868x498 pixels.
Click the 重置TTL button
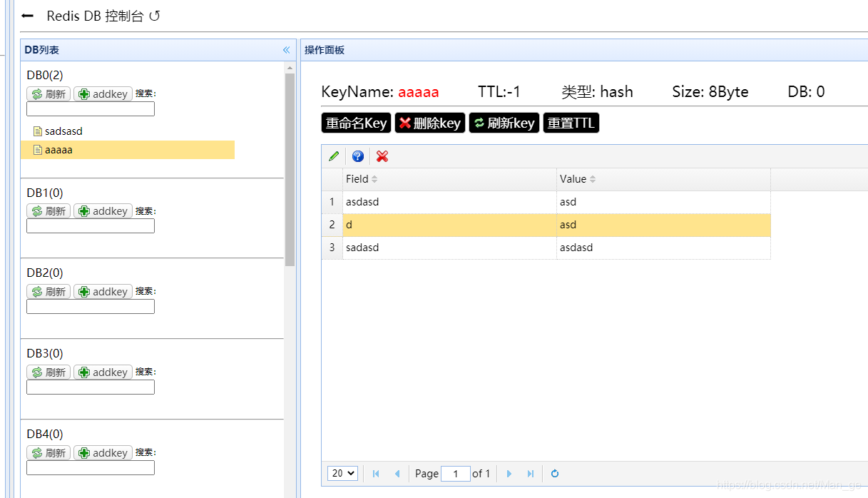pos(571,123)
